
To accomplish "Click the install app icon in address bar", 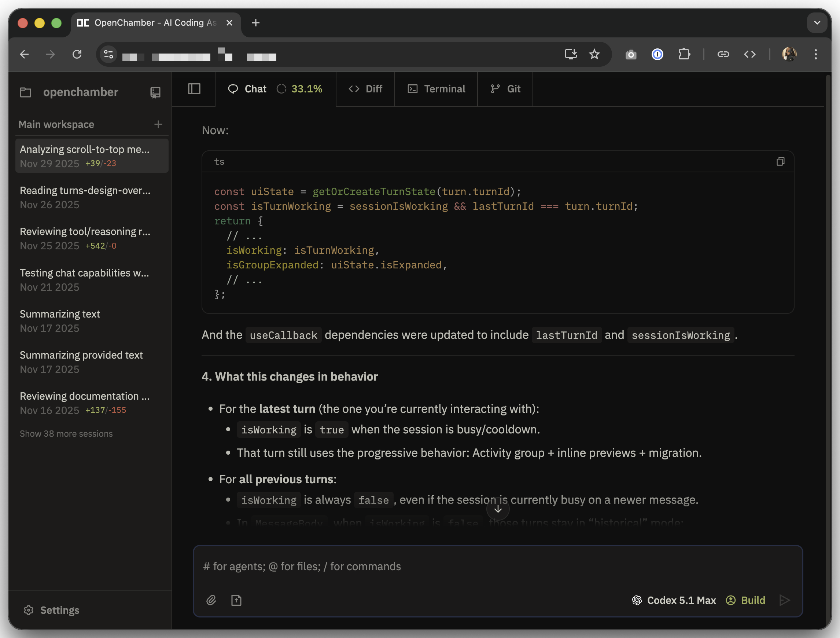I will click(570, 54).
